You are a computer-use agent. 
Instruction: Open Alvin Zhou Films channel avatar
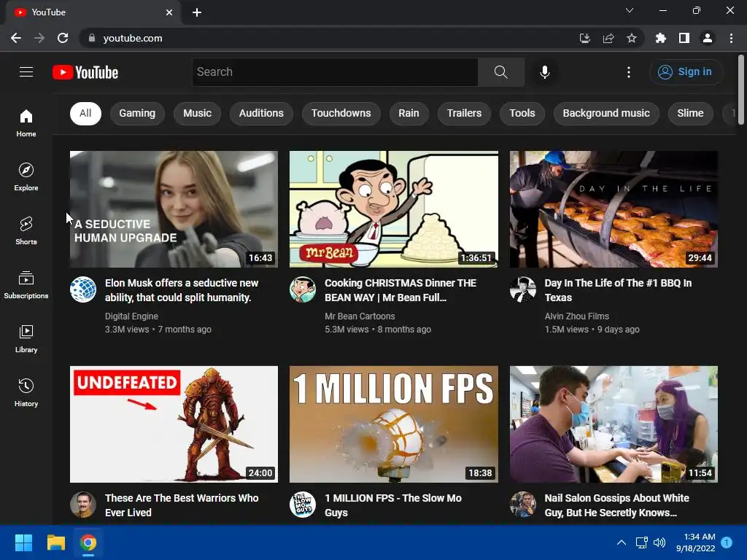click(522, 289)
